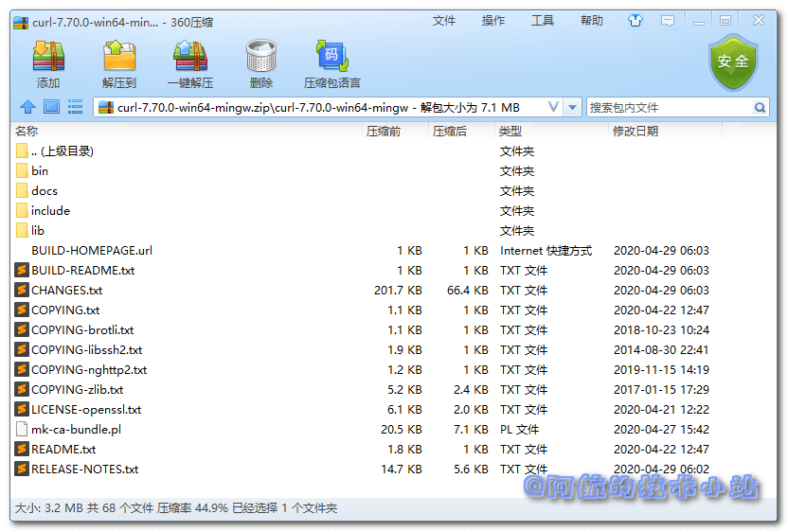The height and width of the screenshot is (532, 788).
Task: Click the 66.4 KB compressed size value
Action: click(x=467, y=290)
